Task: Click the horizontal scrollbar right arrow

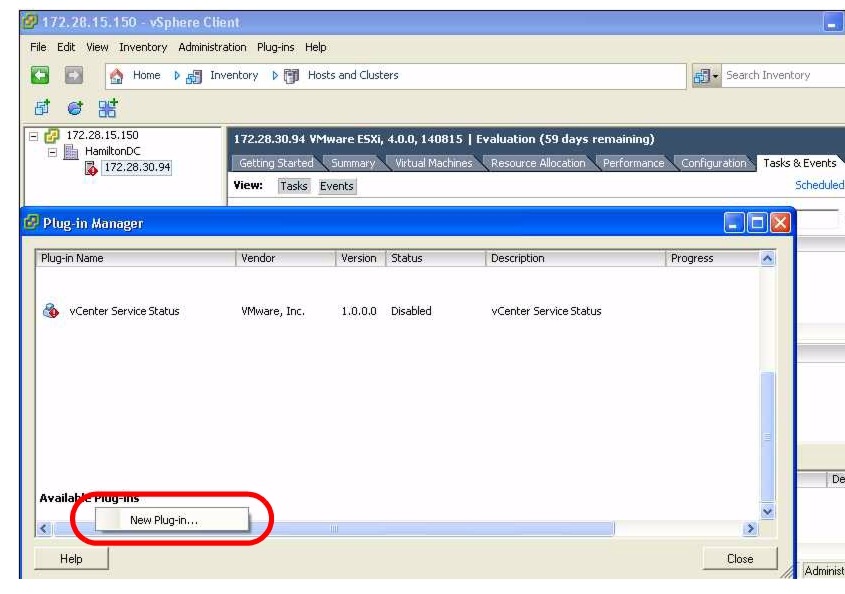Action: (750, 529)
